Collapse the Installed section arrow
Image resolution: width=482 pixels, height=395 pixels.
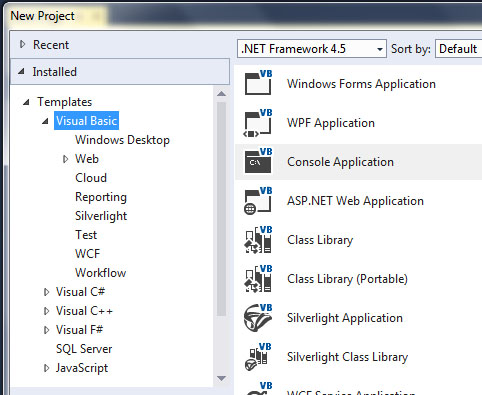(x=21, y=71)
